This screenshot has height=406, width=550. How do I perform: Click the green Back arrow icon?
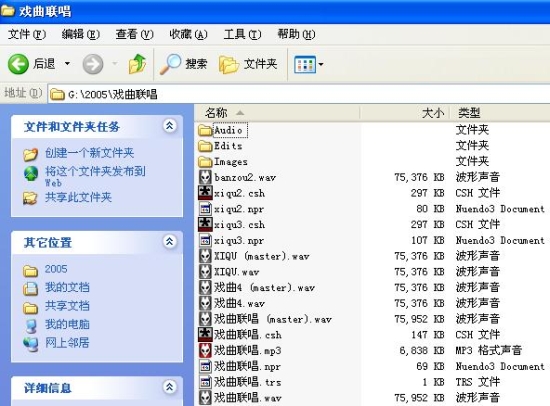[18, 64]
